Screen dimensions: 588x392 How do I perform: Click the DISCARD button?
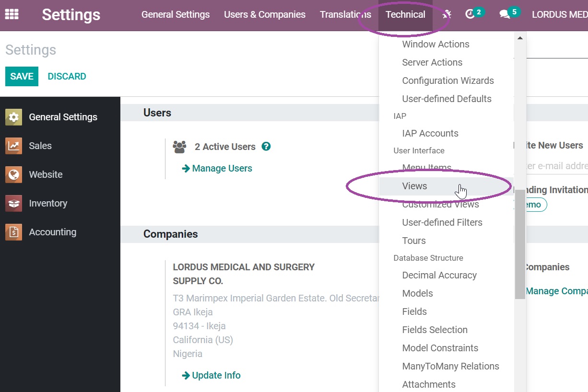(67, 76)
